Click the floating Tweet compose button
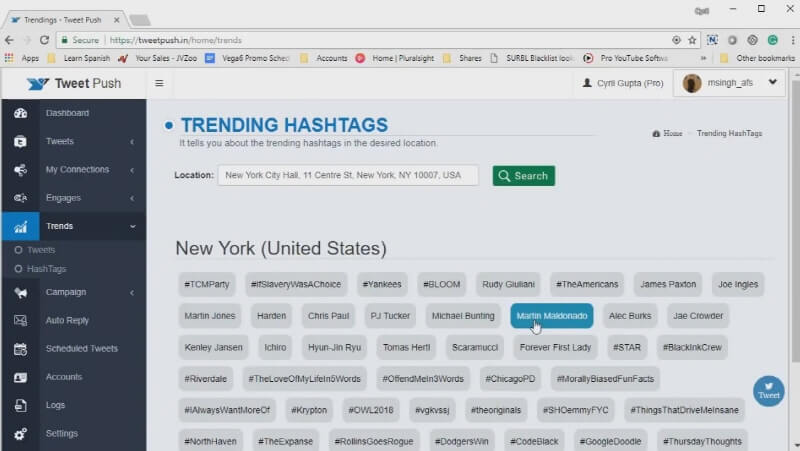Viewport: 800px width, 451px height. [768, 391]
